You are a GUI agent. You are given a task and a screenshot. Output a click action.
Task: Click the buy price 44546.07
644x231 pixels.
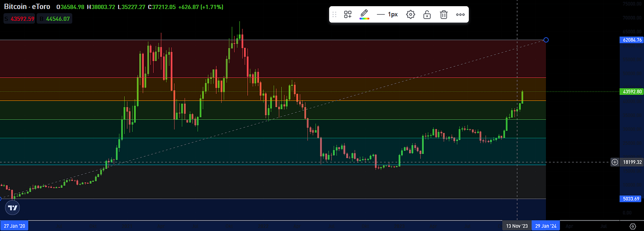pos(54,19)
